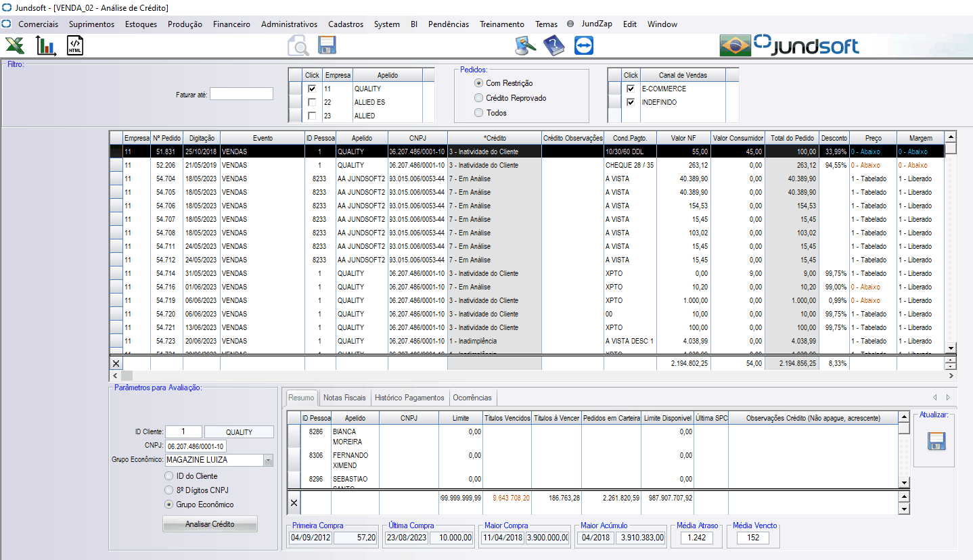
Task: Click the ID Cliente input field
Action: pyautogui.click(x=184, y=432)
